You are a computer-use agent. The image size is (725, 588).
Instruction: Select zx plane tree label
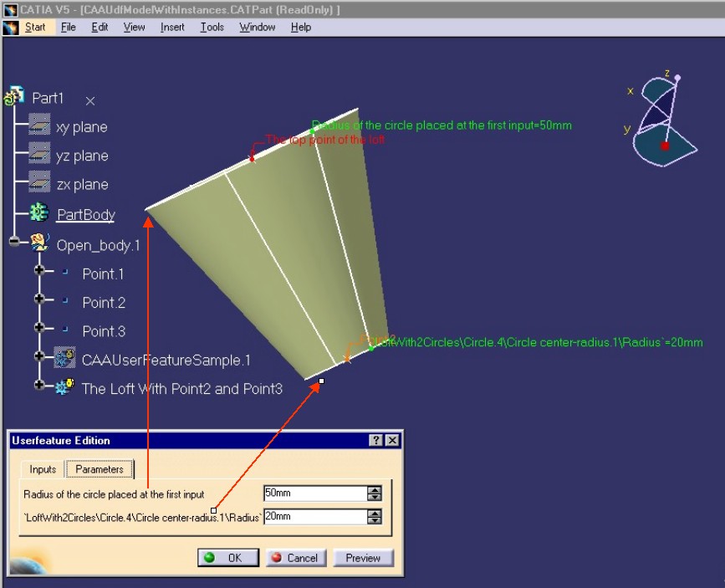tap(82, 185)
